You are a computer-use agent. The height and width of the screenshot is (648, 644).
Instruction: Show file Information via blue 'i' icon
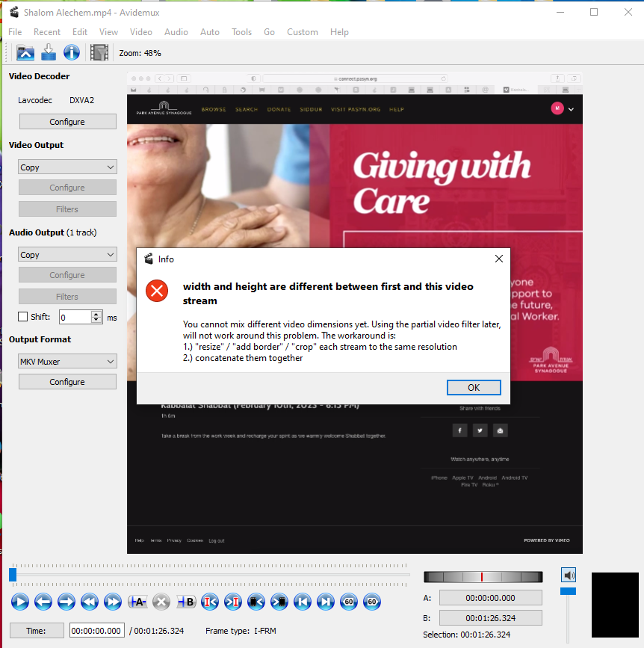pos(72,52)
